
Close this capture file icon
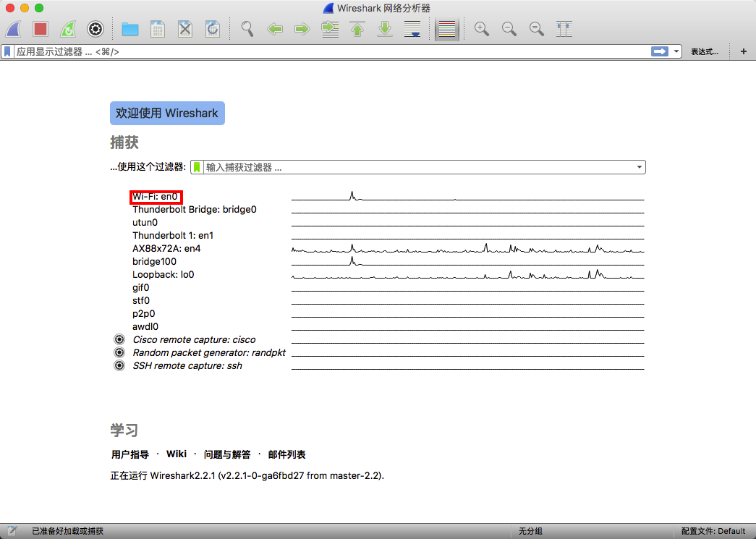pyautogui.click(x=184, y=29)
